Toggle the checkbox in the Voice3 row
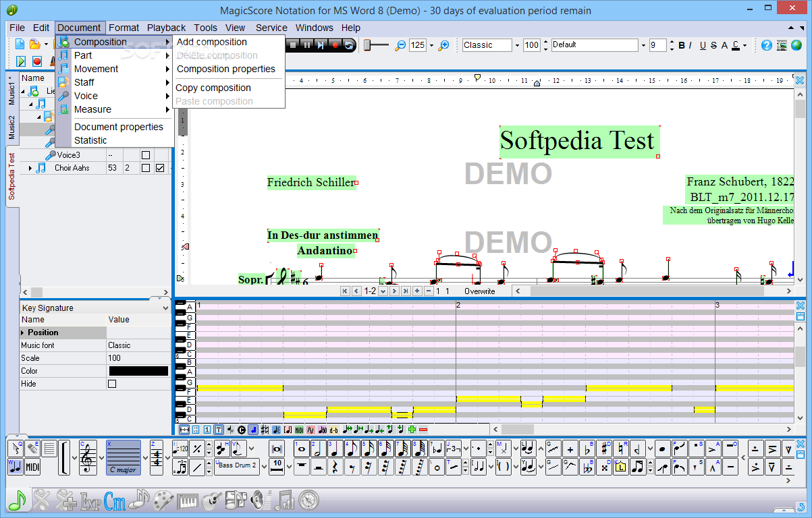This screenshot has height=518, width=812. (x=145, y=155)
